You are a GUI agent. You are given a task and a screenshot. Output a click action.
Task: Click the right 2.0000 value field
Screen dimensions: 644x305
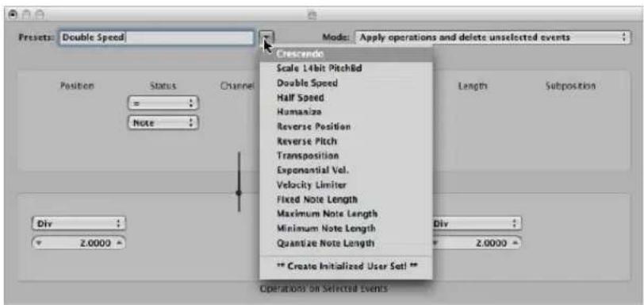click(477, 243)
